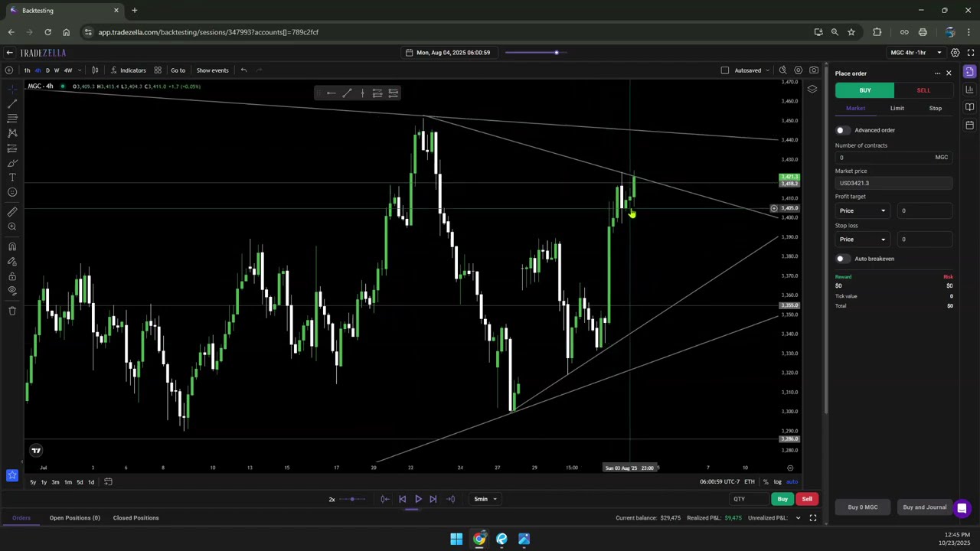Tick the checkbox beside Autosaved
The width and height of the screenshot is (980, 551).
click(x=725, y=70)
